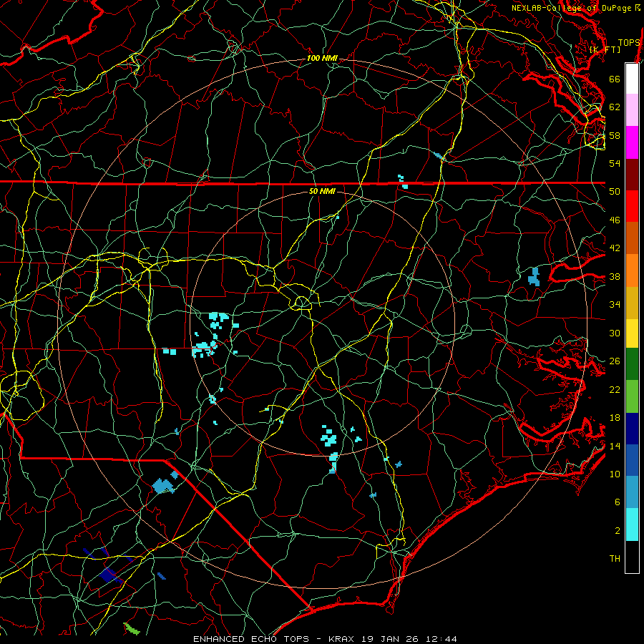
Task: Click the "62" legend label
Action: pyautogui.click(x=615, y=107)
